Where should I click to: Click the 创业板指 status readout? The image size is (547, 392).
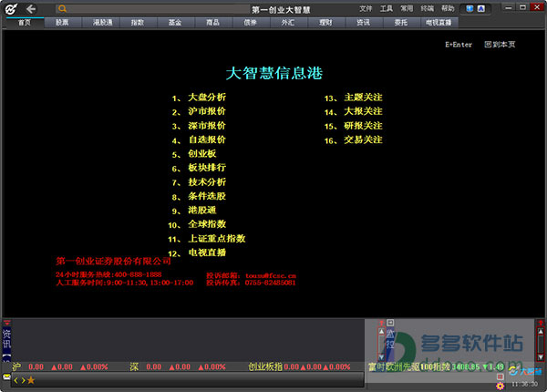click(299, 366)
